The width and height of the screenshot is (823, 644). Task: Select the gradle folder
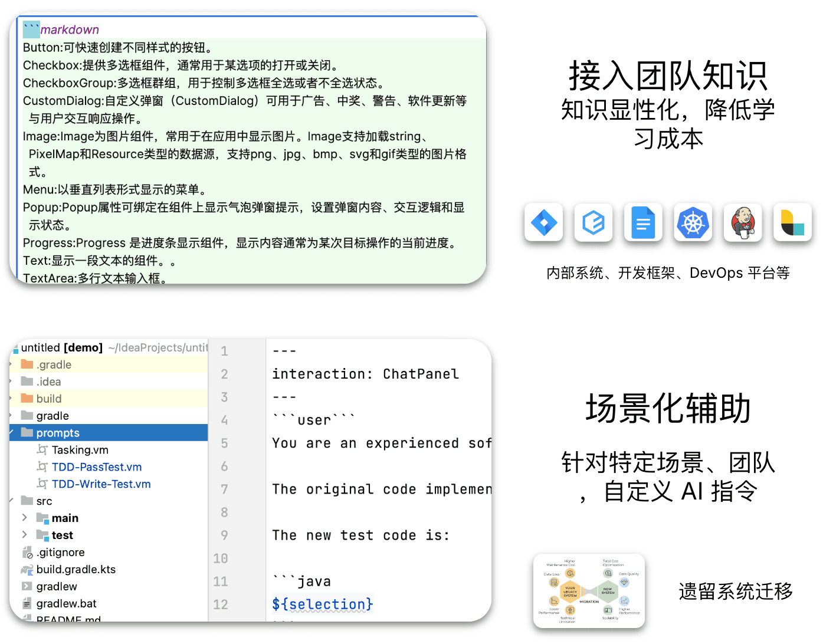click(x=109, y=416)
